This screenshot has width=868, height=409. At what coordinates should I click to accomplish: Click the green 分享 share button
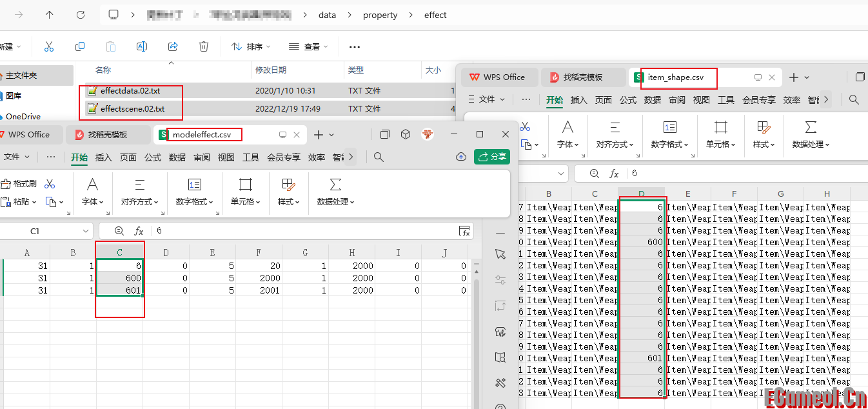pos(492,157)
